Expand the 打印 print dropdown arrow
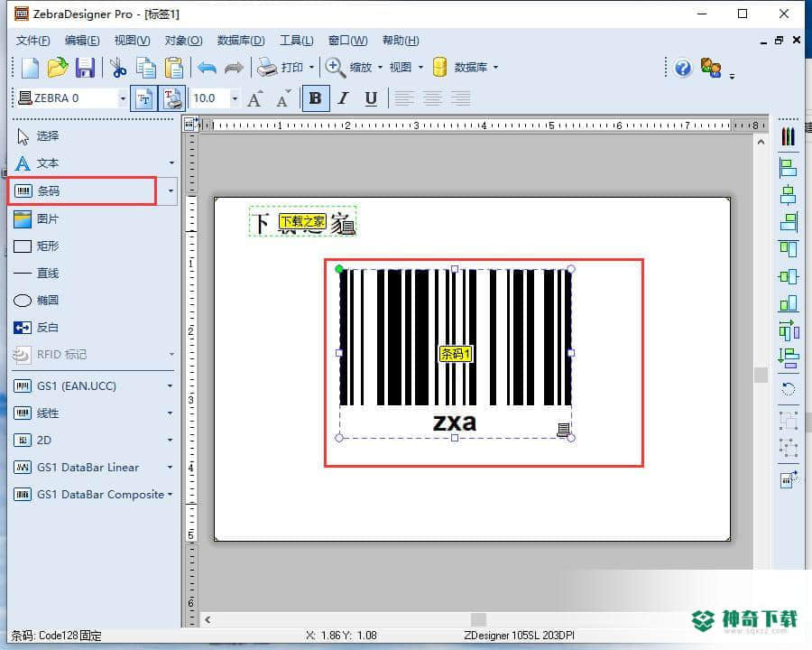Image resolution: width=812 pixels, height=650 pixels. [311, 68]
